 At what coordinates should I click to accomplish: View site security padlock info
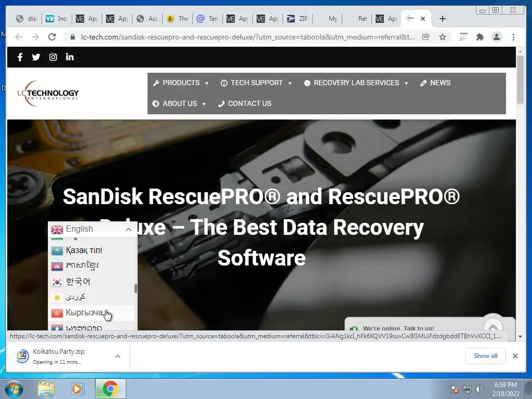click(x=72, y=37)
